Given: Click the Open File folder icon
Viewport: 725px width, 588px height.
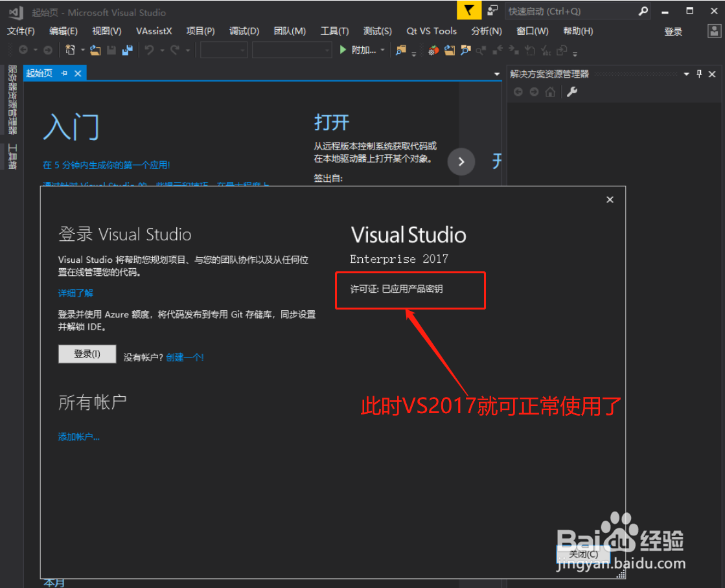Looking at the screenshot, I should pyautogui.click(x=95, y=50).
